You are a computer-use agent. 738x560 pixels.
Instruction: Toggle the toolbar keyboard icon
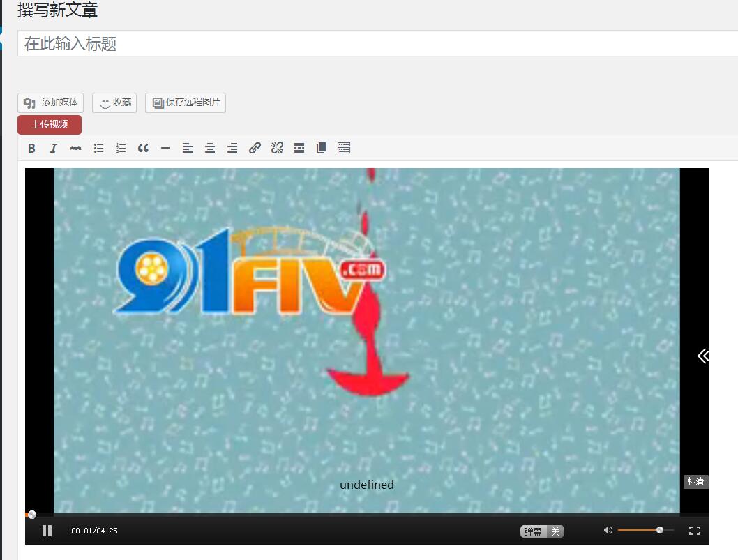(344, 149)
